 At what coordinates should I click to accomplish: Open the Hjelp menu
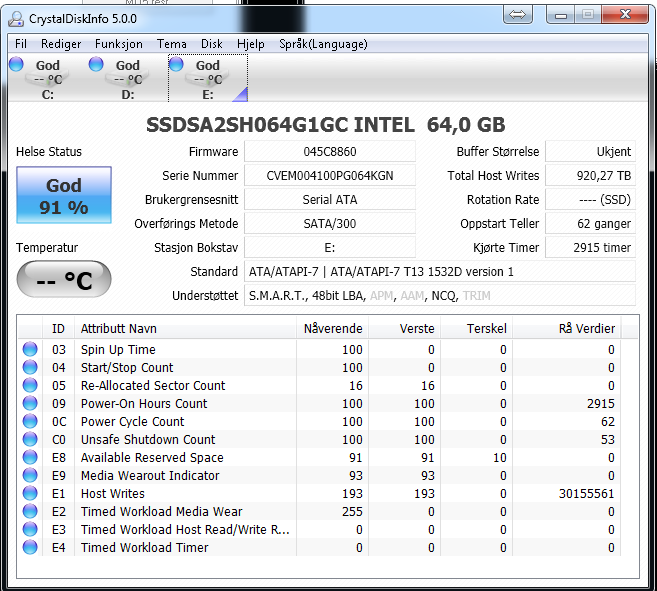[251, 44]
